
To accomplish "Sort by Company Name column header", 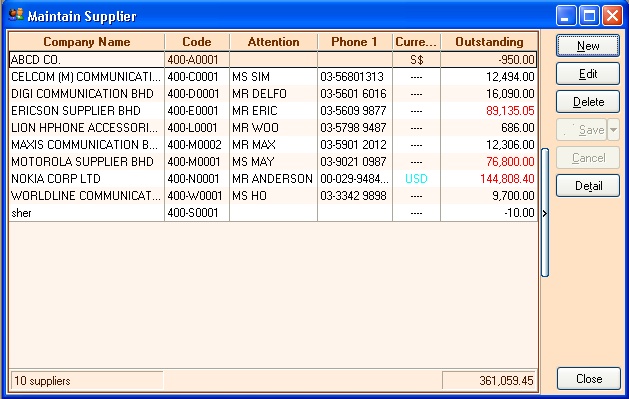I will tap(87, 42).
